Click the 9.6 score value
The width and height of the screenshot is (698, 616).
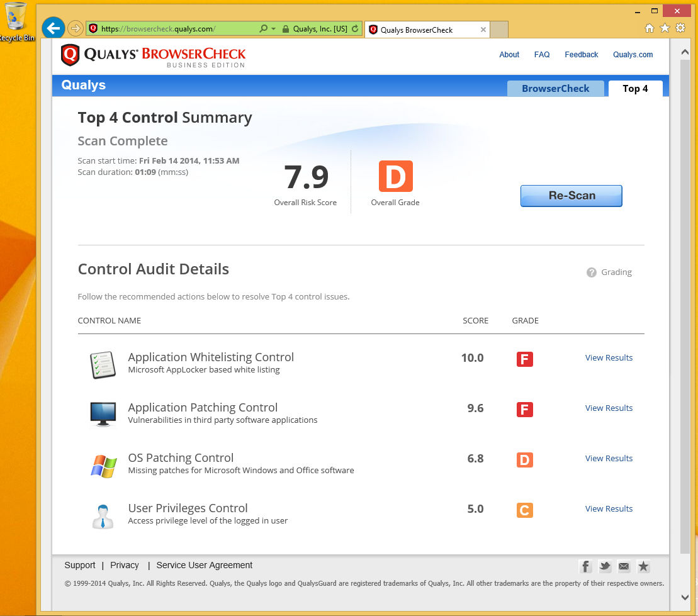click(x=475, y=408)
